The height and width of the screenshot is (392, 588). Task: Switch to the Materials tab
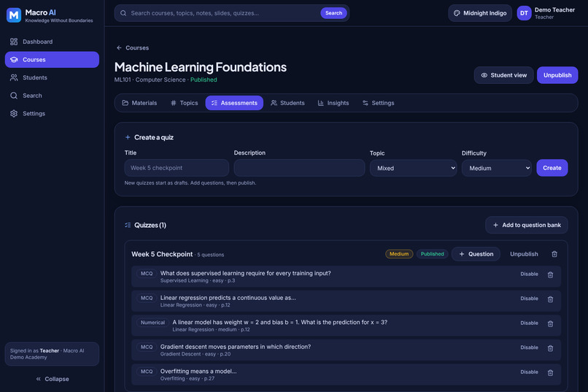click(139, 103)
